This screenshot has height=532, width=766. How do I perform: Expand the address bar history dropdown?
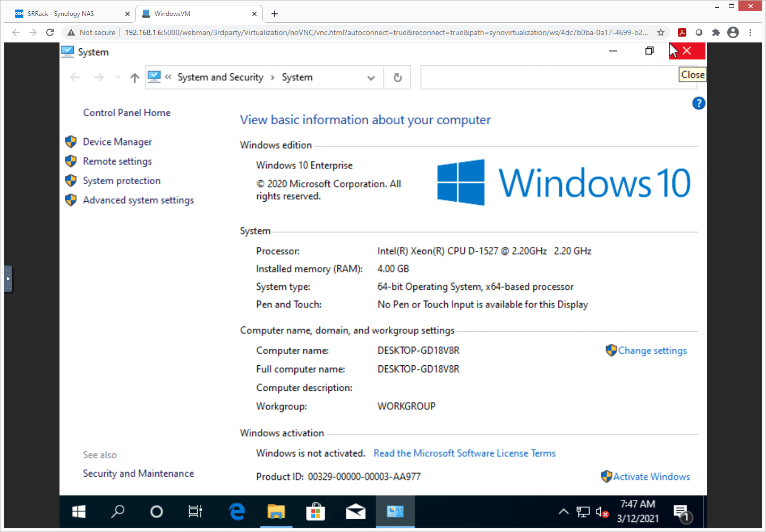(x=371, y=78)
